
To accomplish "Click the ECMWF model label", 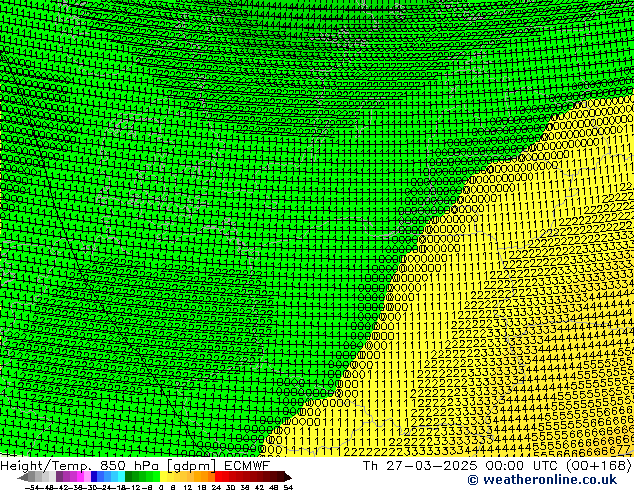I will tap(247, 466).
